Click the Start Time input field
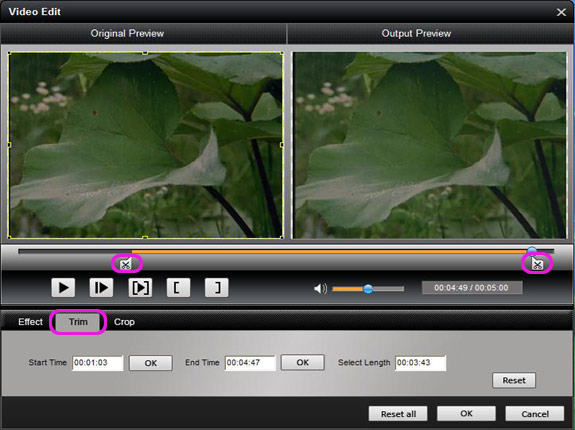 pos(98,363)
